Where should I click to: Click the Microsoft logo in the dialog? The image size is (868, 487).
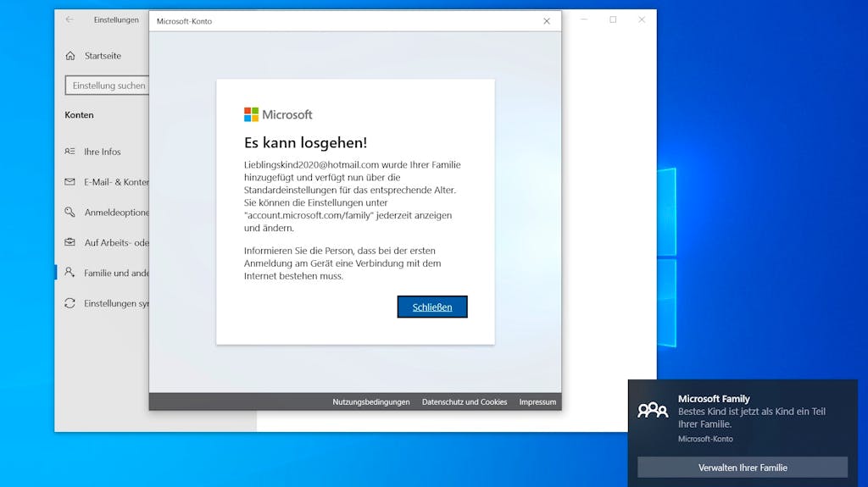278,114
